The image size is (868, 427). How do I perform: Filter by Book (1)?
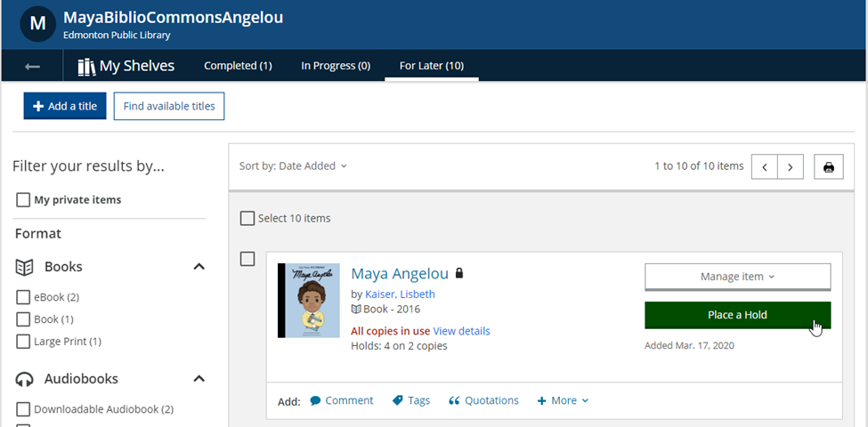coord(22,319)
